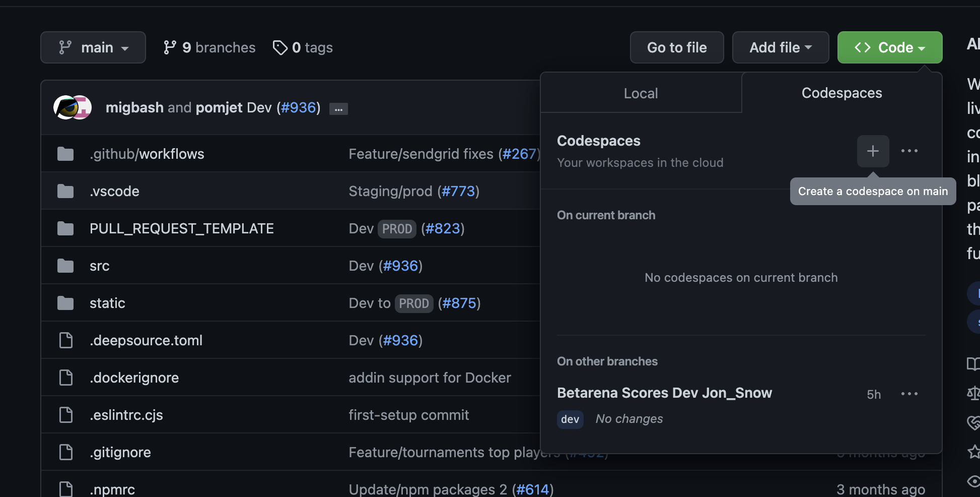This screenshot has width=980, height=497.
Task: Open options for Betarena Scores Dev Jon_Snow codespace
Action: click(x=909, y=394)
